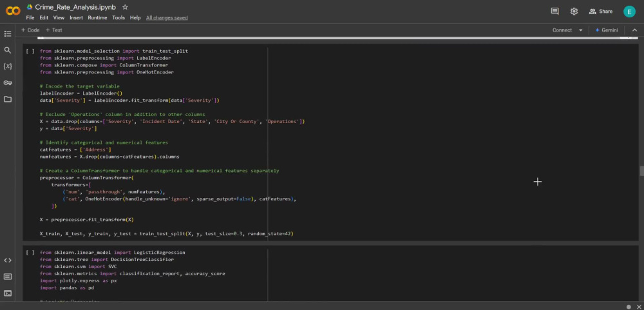Open the Variables inspector icon

coord(7,66)
